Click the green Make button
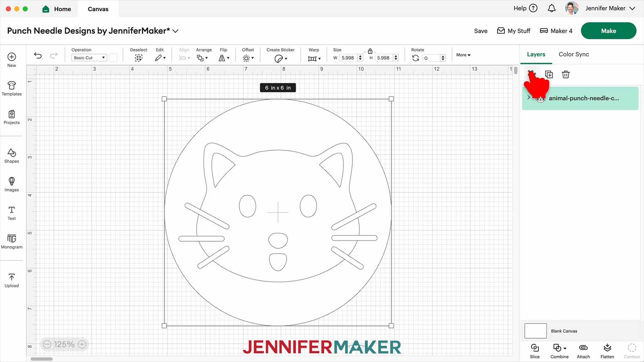The width and height of the screenshot is (644, 362). 608,31
